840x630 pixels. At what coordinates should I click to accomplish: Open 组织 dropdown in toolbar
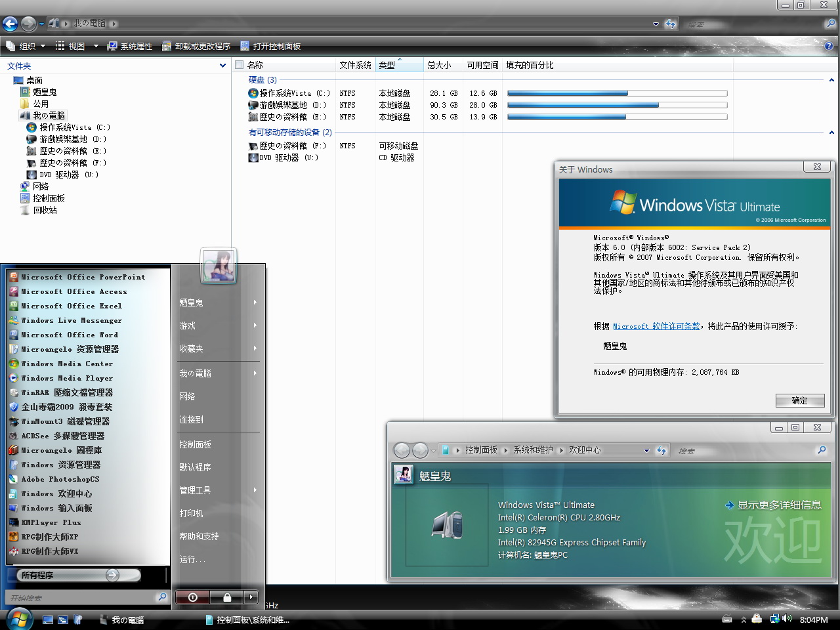(x=26, y=46)
